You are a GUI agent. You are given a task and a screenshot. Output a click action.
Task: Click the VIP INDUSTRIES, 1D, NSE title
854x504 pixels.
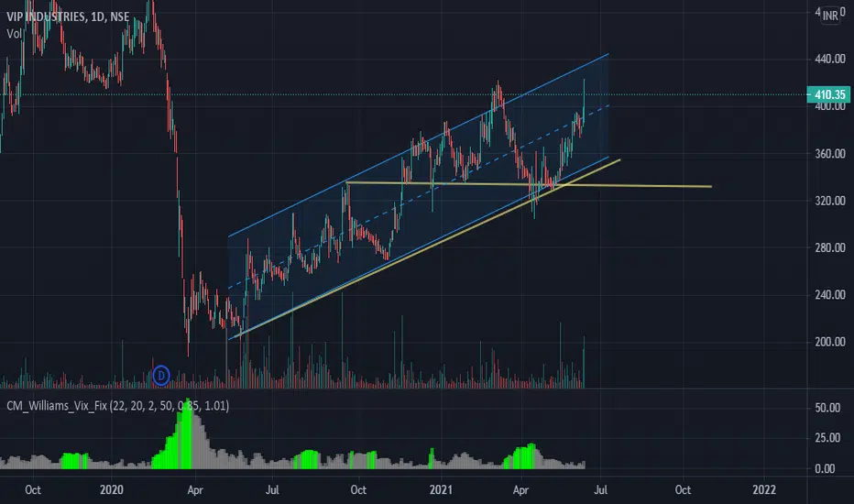tap(68, 16)
